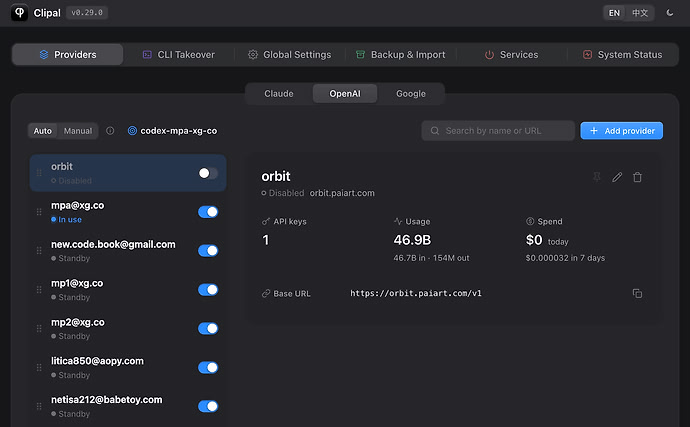Click the codex-mpa-xg-co label
Image resolution: width=690 pixels, height=427 pixels.
(x=179, y=131)
